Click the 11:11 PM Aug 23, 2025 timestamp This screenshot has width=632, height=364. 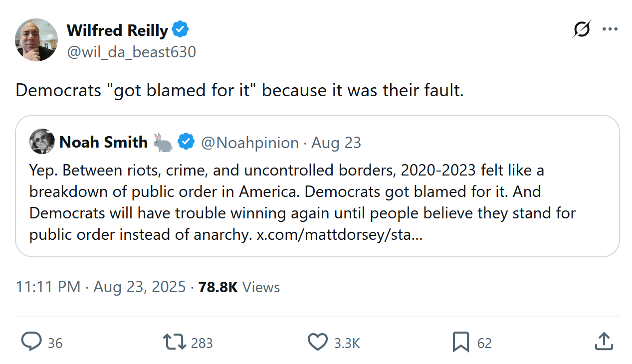(100, 287)
